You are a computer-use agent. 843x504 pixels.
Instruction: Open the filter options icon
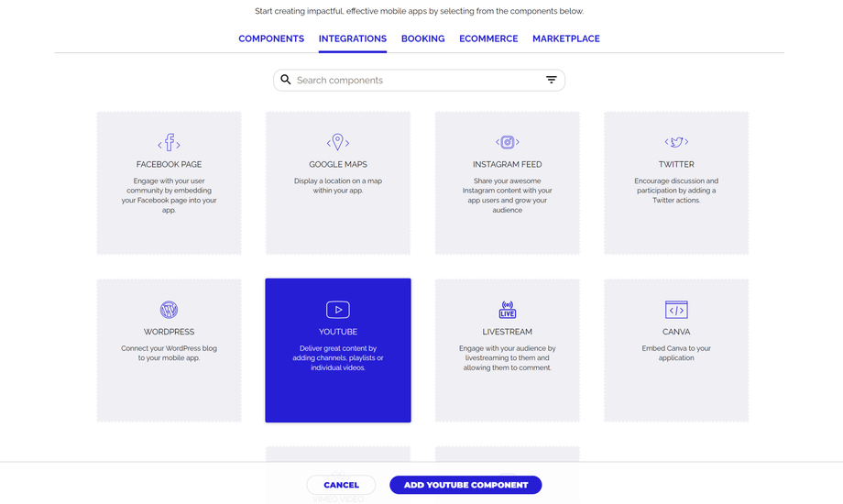551,80
